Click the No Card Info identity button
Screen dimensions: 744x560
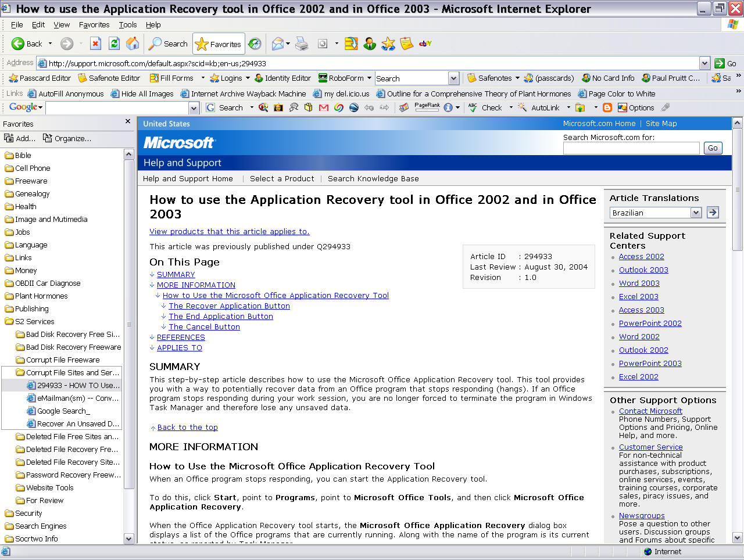pyautogui.click(x=608, y=78)
